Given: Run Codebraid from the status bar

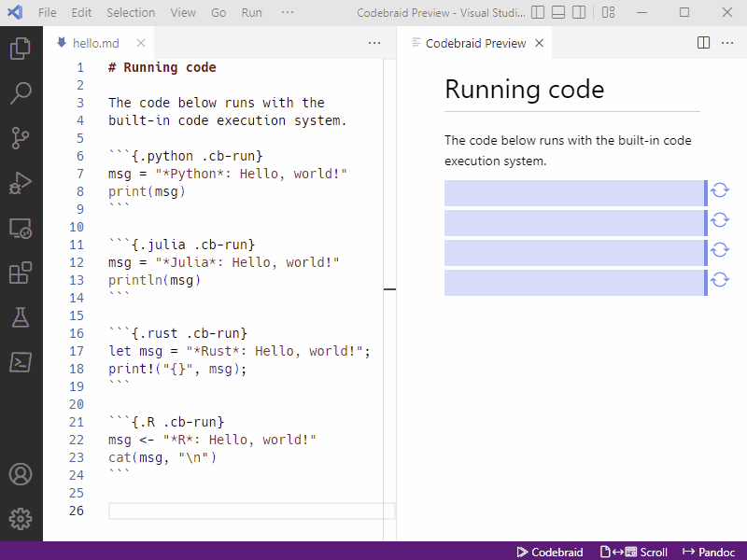Looking at the screenshot, I should [549, 552].
